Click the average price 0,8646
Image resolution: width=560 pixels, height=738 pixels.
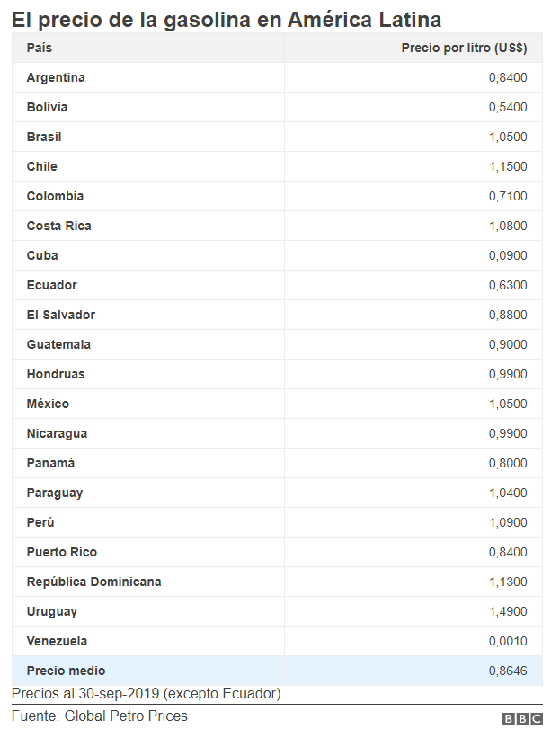click(508, 671)
